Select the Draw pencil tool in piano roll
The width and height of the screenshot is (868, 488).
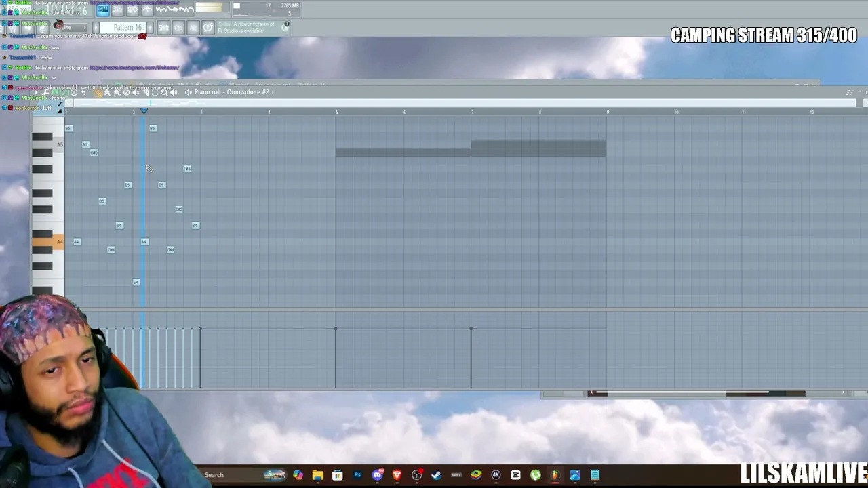pos(98,92)
